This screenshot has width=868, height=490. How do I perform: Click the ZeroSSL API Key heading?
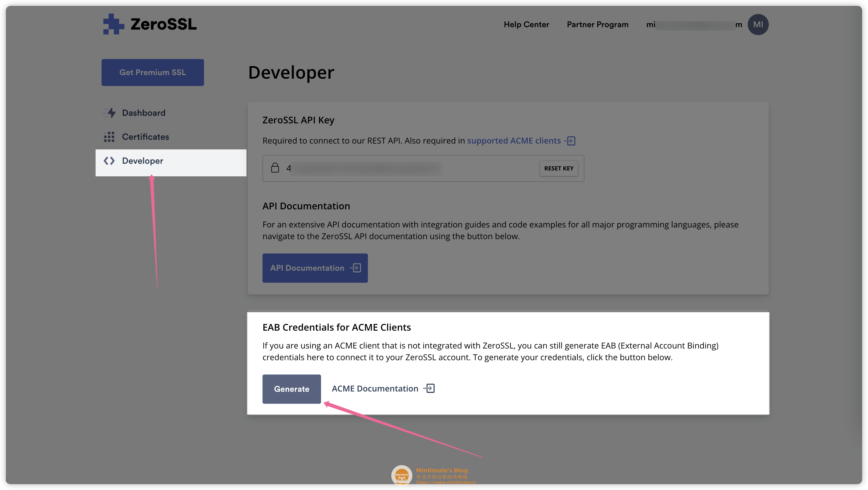(x=298, y=120)
